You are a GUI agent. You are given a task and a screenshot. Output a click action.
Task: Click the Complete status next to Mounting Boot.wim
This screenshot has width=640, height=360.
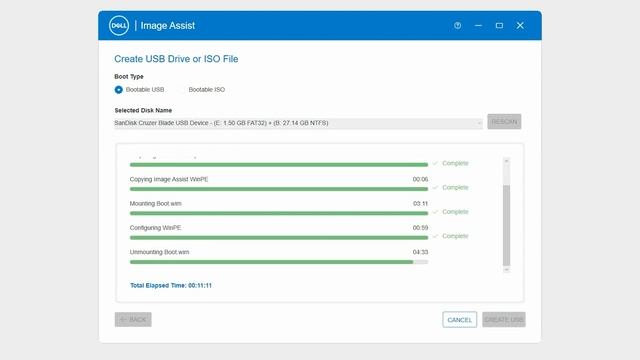[451, 212]
